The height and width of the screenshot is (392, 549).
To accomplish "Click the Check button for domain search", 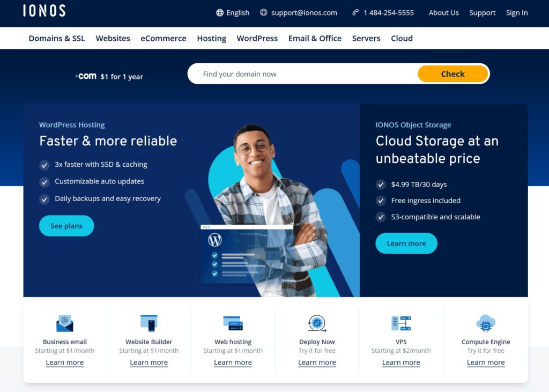I will [x=452, y=73].
